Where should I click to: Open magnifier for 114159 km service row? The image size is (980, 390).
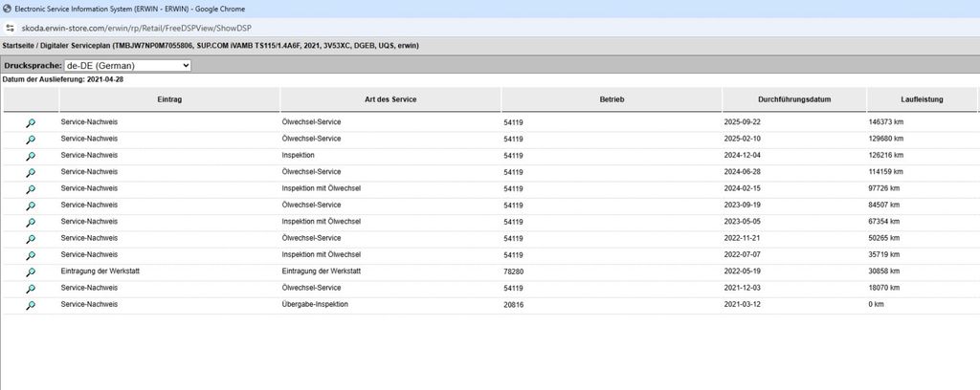coord(31,173)
